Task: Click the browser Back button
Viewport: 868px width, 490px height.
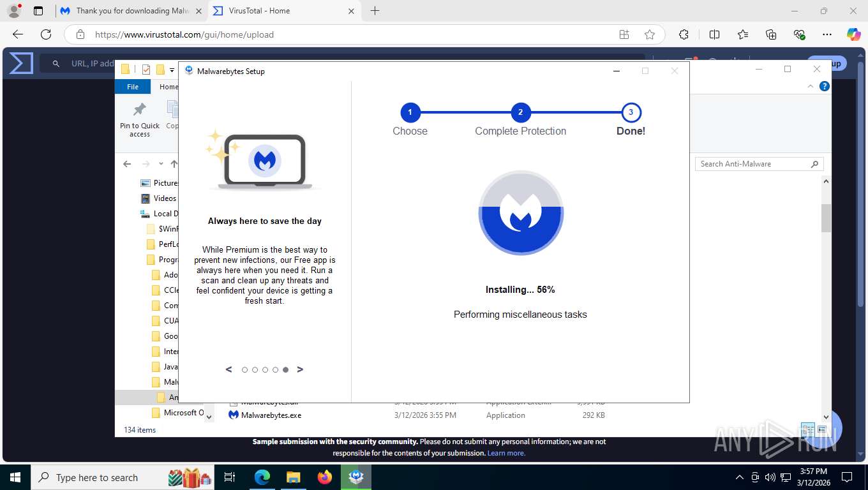Action: (18, 34)
